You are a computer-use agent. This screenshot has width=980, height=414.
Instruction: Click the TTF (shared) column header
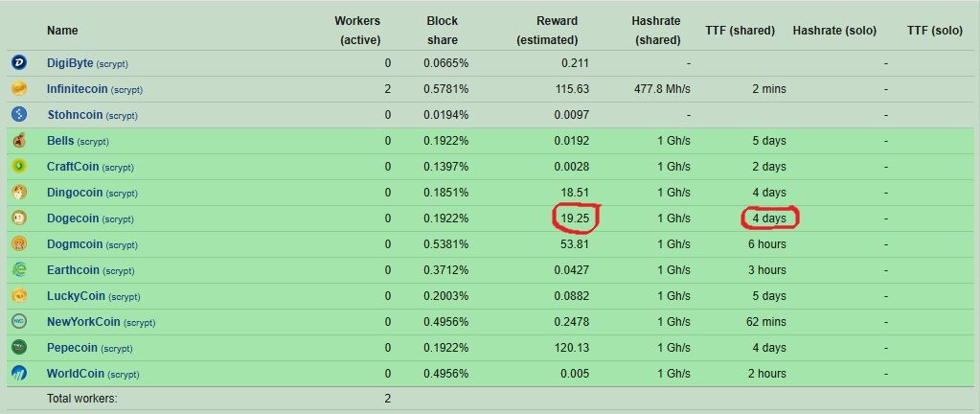coord(740,30)
